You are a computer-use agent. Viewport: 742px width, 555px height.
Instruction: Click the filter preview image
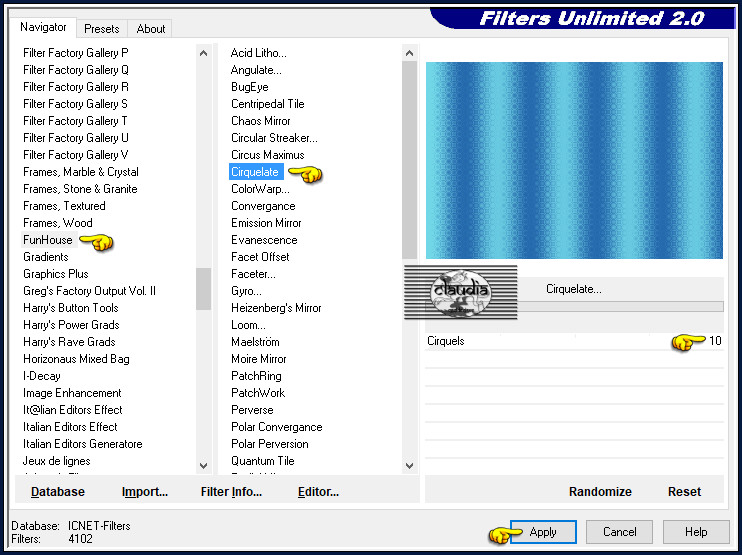(574, 160)
